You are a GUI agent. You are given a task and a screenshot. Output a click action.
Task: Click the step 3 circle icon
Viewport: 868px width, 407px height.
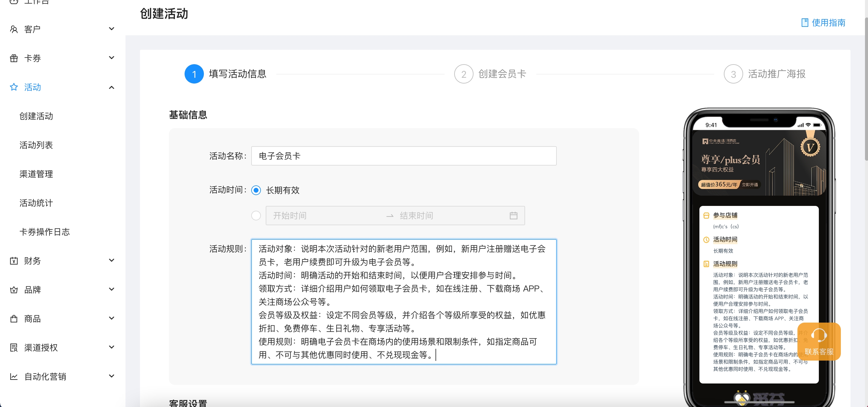point(733,74)
